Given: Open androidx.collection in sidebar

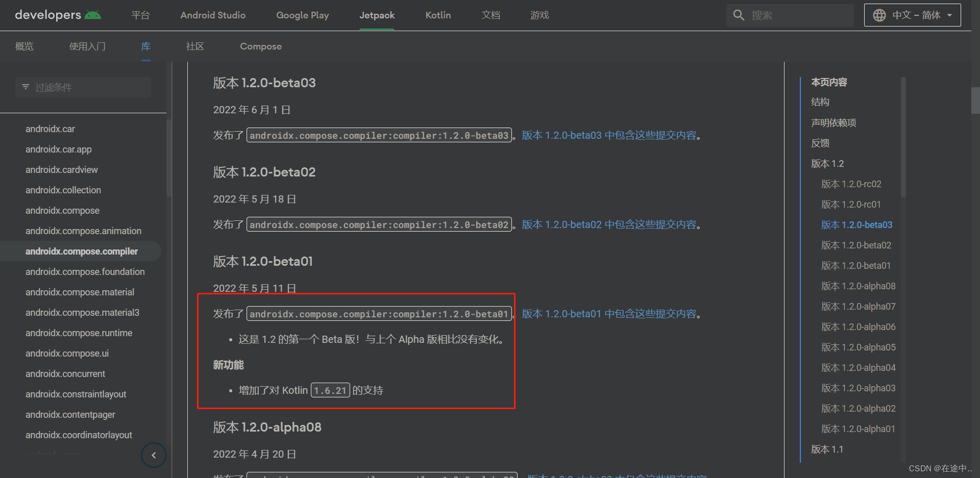Looking at the screenshot, I should 63,190.
